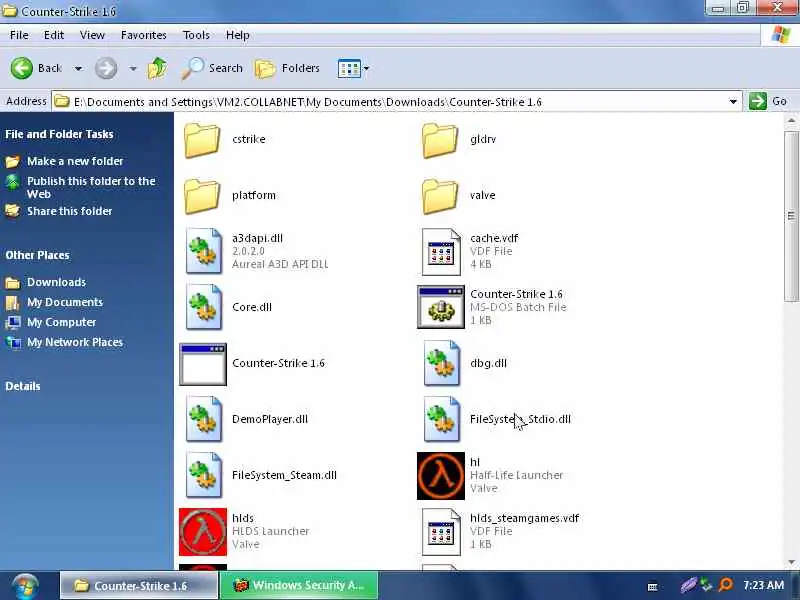800x600 pixels.
Task: Toggle the Folders pane toolbar icon
Action: (265, 68)
